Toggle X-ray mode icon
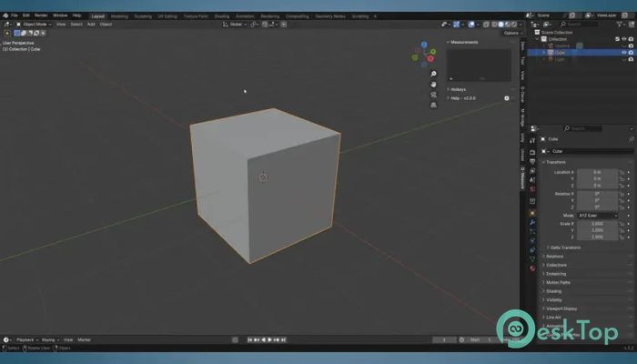Screen dimensions: 637x364 (x=486, y=25)
